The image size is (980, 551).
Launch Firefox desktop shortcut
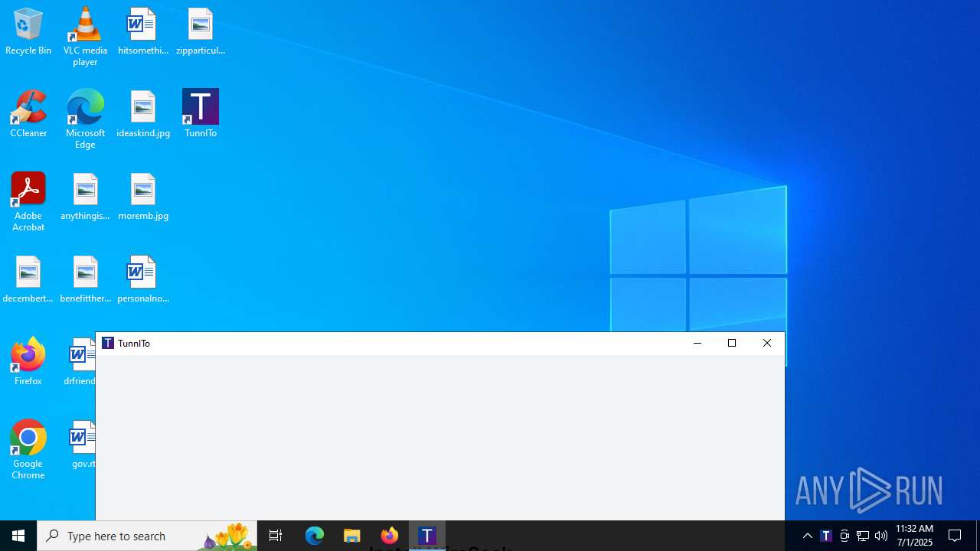[x=28, y=362]
